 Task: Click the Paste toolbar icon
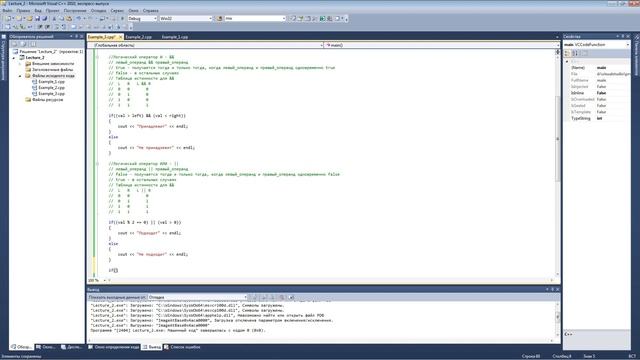tap(69, 18)
